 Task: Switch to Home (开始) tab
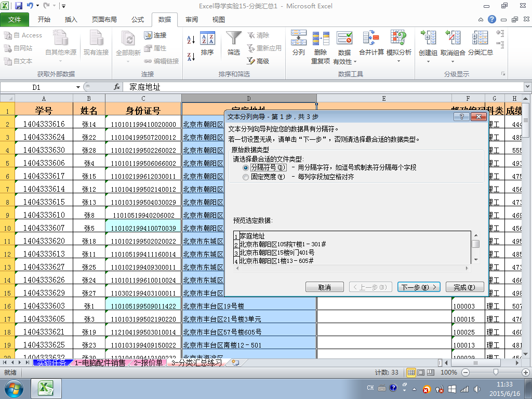44,20
